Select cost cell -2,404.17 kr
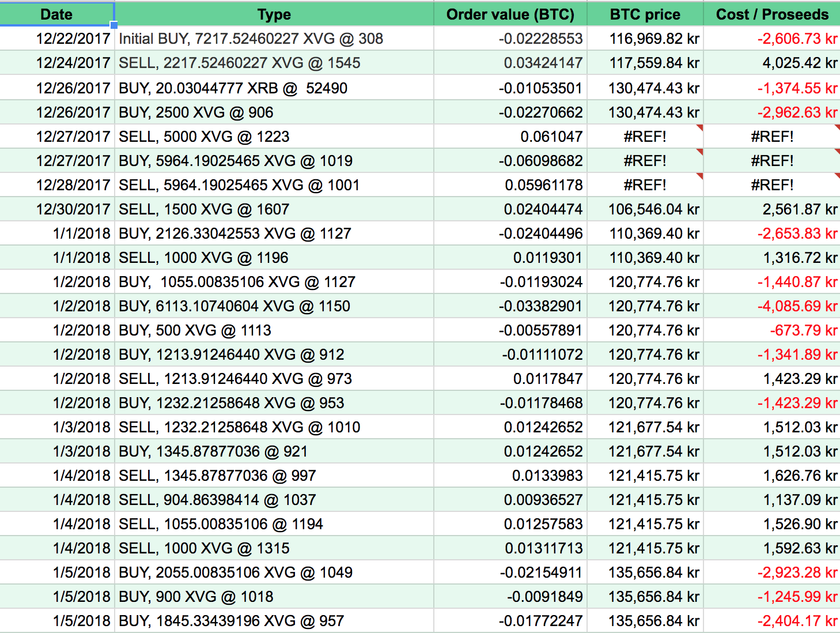Screen dimensions: 840x633 pos(772,621)
